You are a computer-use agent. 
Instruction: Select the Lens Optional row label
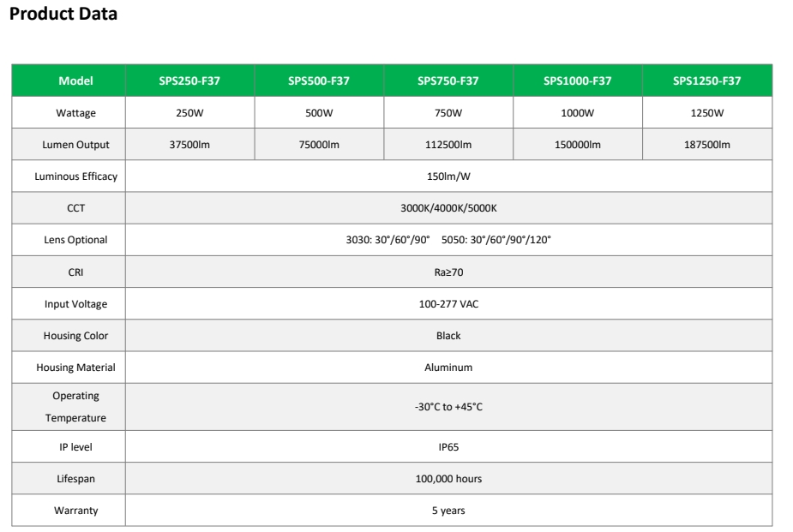click(x=69, y=240)
